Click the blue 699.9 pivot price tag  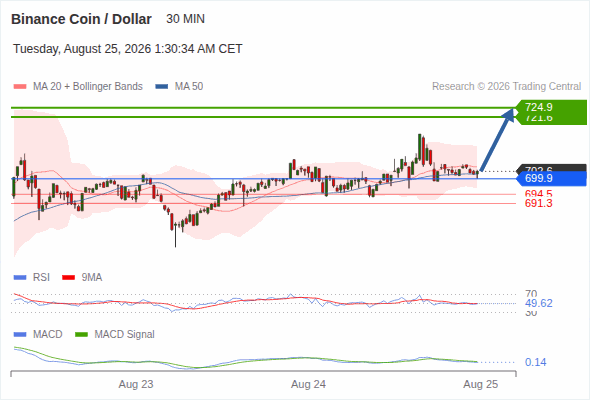[x=551, y=178]
